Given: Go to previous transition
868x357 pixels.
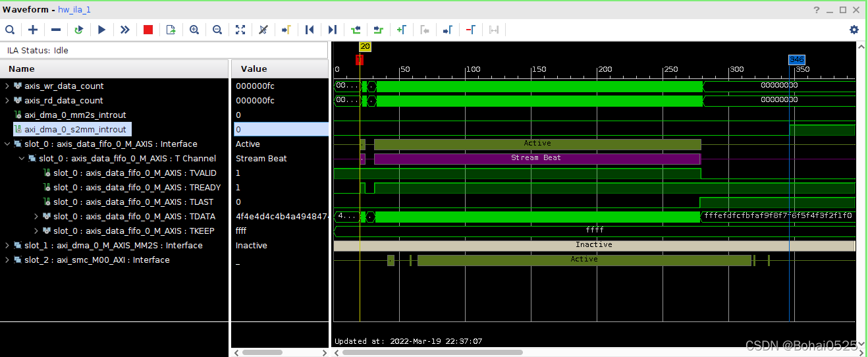Looking at the screenshot, I should 356,30.
